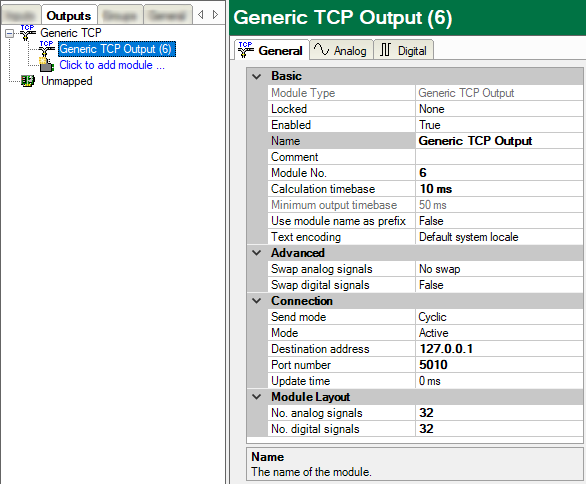
Task: Toggle the Enabled value True
Action: click(x=499, y=125)
